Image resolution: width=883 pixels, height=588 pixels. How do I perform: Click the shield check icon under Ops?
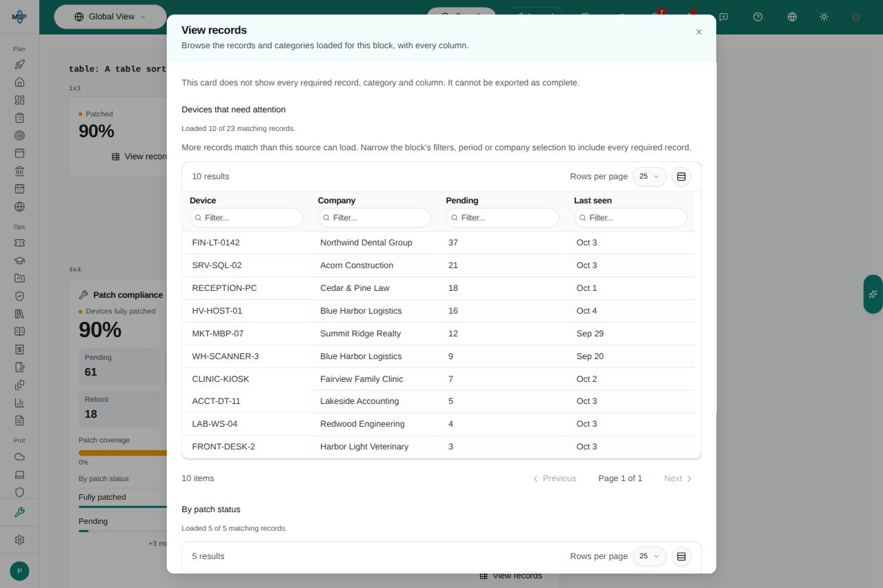click(19, 296)
